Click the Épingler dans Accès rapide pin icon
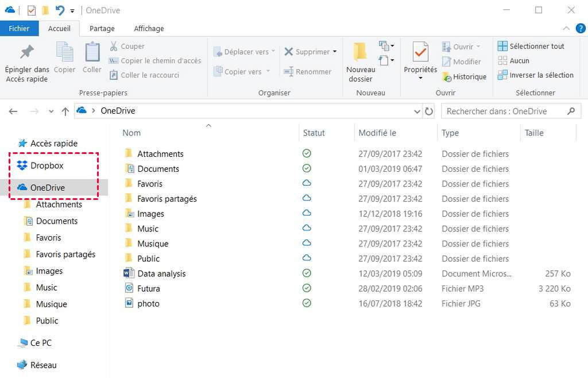588x378 pixels. (x=26, y=53)
